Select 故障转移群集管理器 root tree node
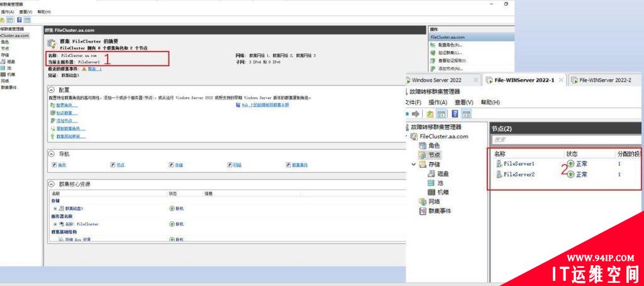Screen dimensions: 644x286 coord(436,127)
